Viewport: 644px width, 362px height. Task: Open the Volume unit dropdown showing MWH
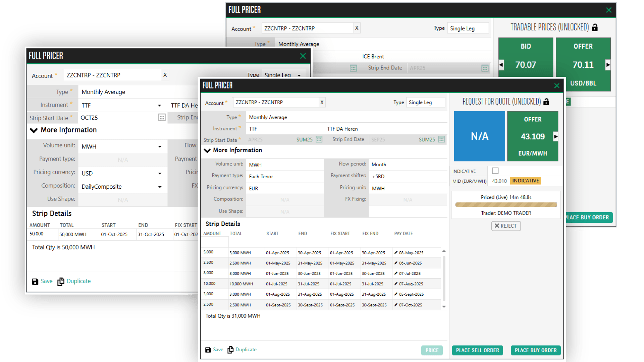pyautogui.click(x=159, y=146)
